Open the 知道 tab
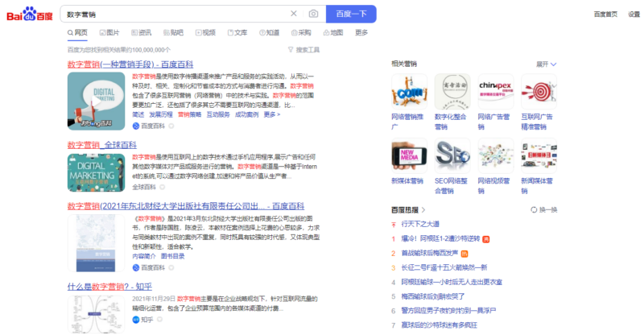 pyautogui.click(x=270, y=32)
